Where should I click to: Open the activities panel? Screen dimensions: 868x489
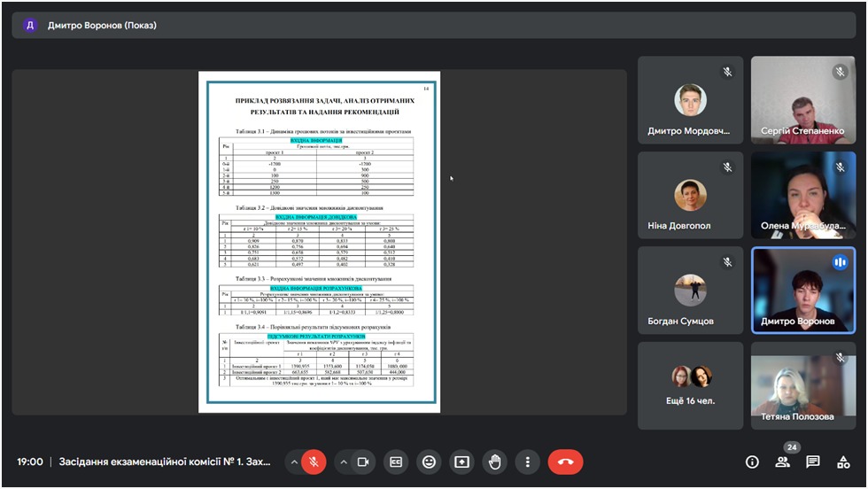pyautogui.click(x=843, y=462)
